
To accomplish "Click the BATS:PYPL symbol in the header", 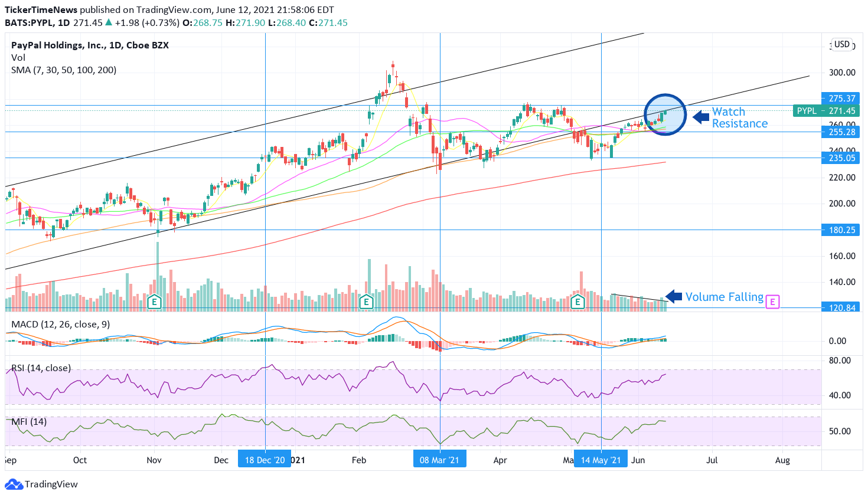I will point(28,23).
